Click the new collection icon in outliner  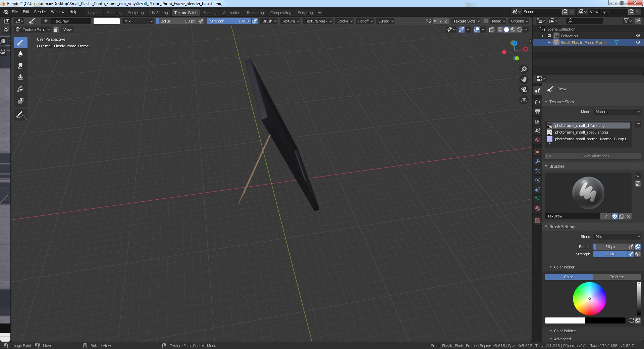(x=638, y=21)
